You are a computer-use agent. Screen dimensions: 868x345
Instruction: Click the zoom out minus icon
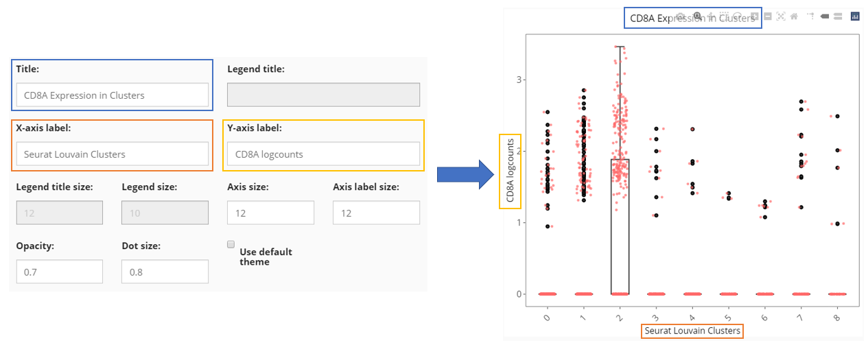pos(768,16)
